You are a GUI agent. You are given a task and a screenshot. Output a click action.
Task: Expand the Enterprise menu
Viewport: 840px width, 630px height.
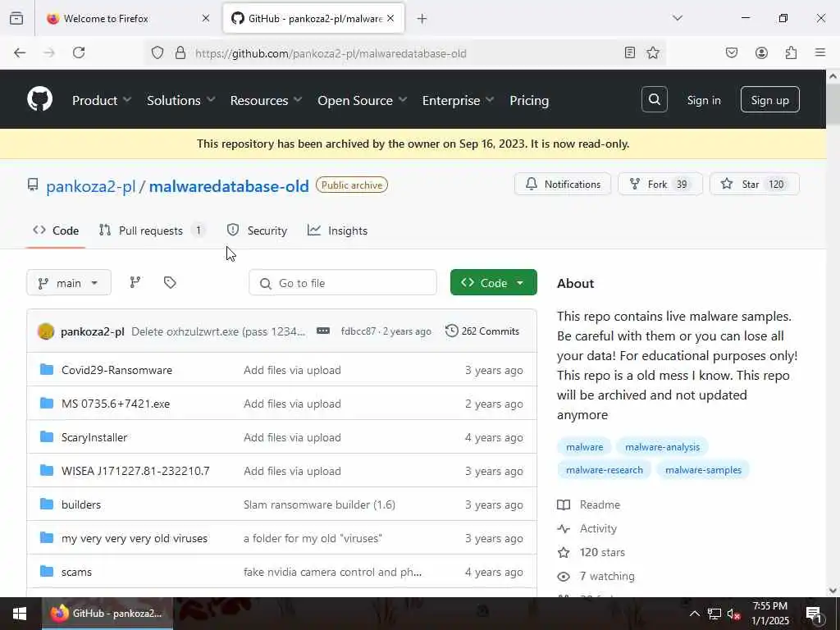coord(458,100)
